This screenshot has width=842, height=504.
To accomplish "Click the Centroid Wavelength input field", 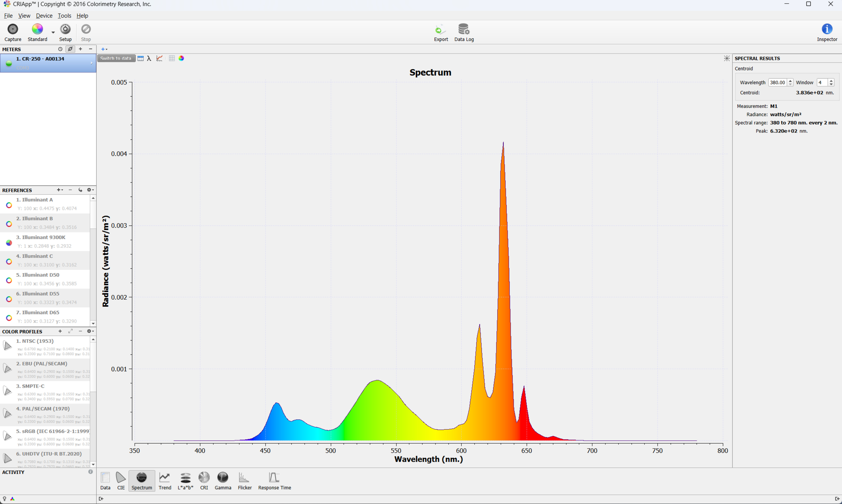I will 777,82.
